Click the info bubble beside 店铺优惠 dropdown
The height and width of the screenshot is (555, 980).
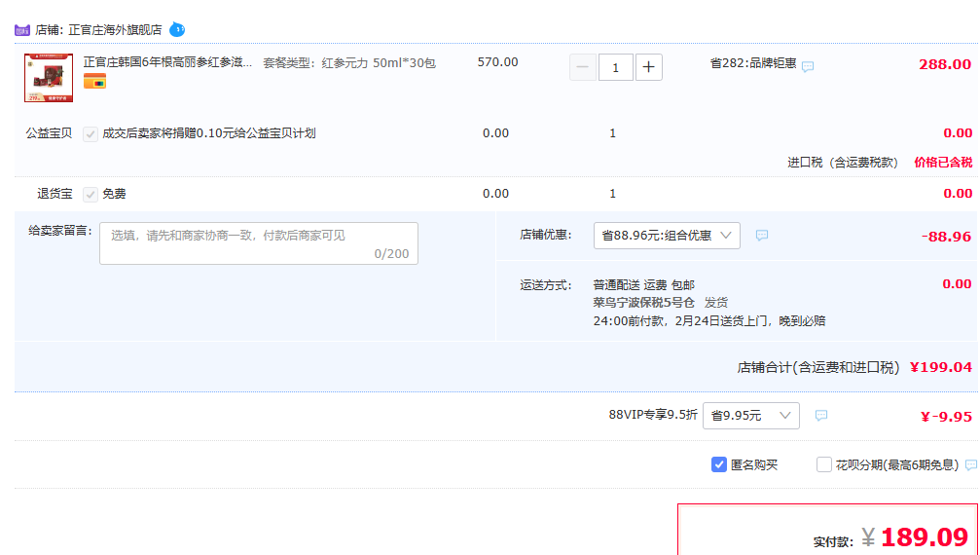[761, 236]
